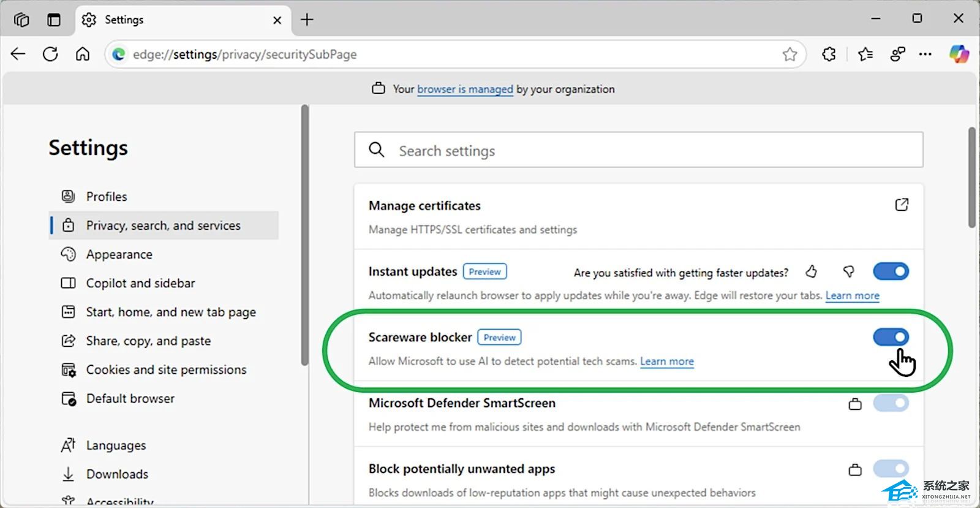Click 'Are you satisfied with getting faster updates?' text
Screen dimensions: 980x508
pyautogui.click(x=681, y=273)
